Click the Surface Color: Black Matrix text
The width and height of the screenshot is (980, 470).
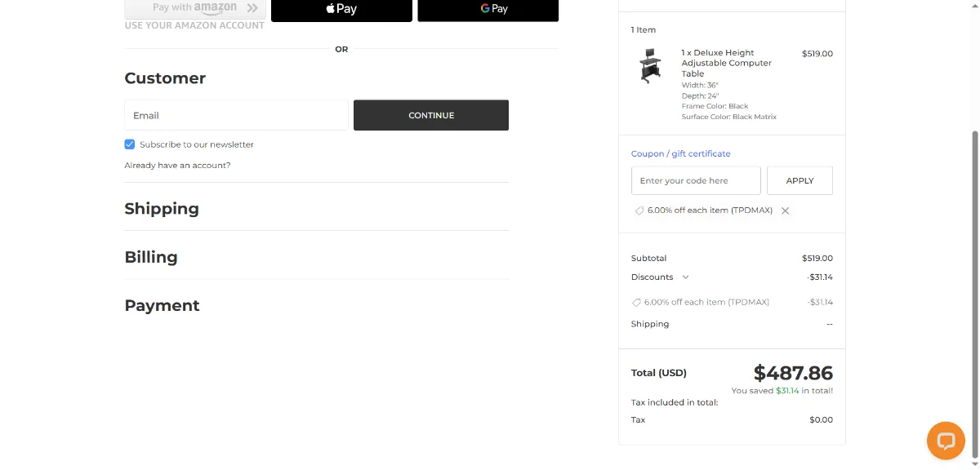(x=729, y=117)
